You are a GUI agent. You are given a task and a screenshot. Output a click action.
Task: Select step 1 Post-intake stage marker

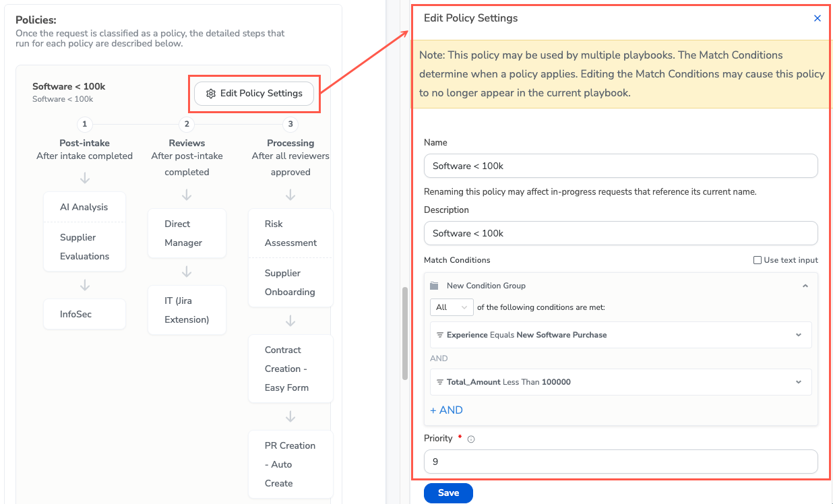point(84,124)
